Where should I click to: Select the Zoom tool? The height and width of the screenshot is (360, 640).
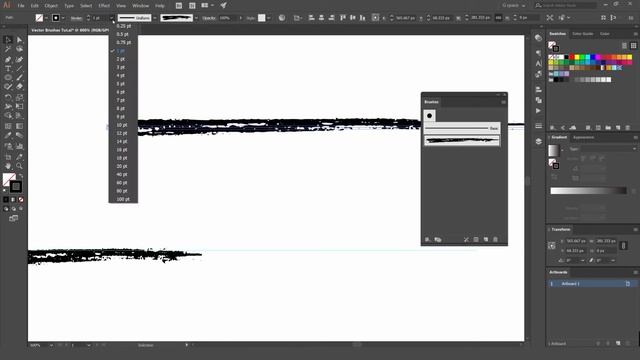coord(19,166)
